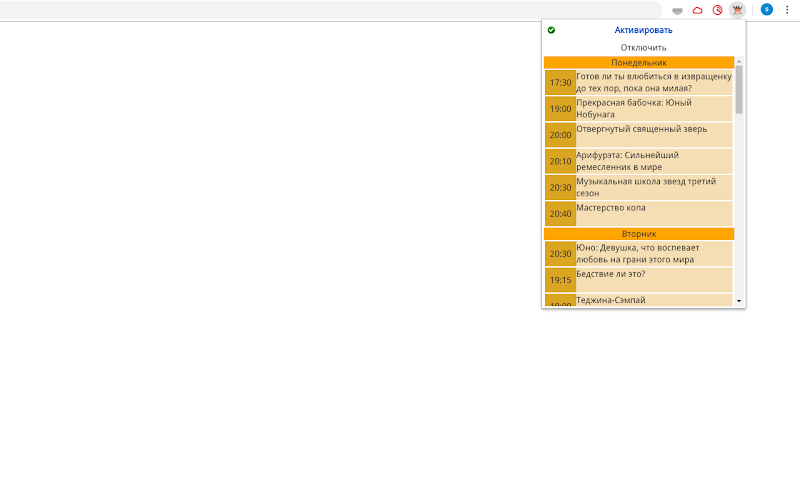Viewport: 800px width, 500px height.
Task: Open 'Бедствие ли это?' entry
Action: [x=654, y=280]
